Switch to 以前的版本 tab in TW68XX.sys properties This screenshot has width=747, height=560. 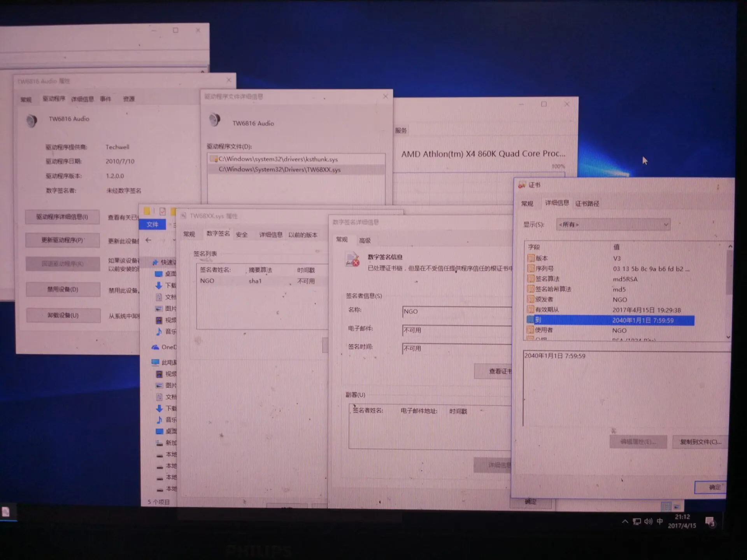click(303, 235)
